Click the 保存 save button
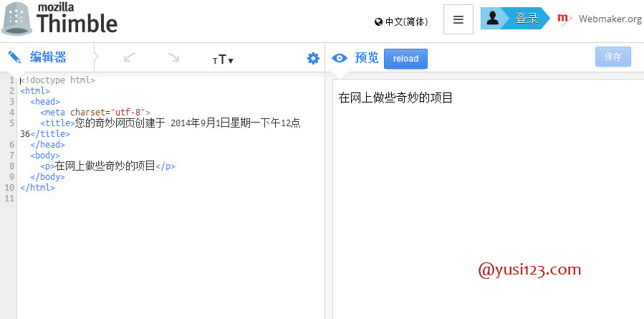The image size is (644, 319). coord(613,57)
